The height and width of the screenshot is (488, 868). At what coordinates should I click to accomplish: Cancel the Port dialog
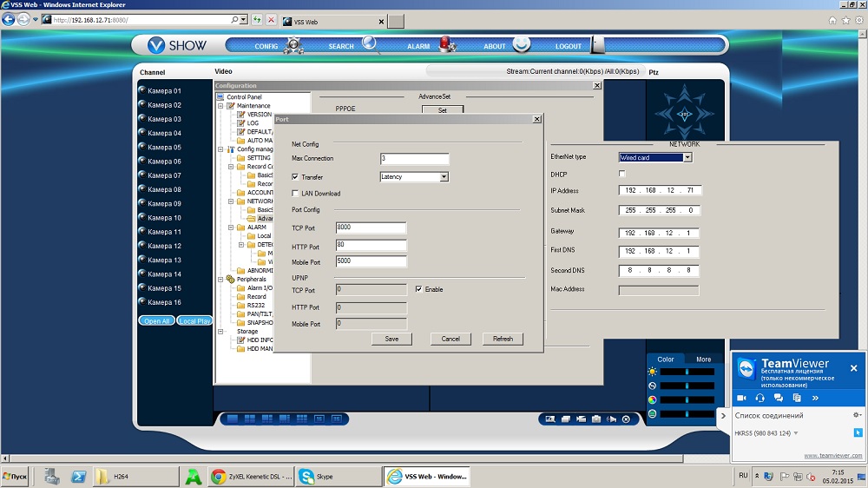coord(450,339)
